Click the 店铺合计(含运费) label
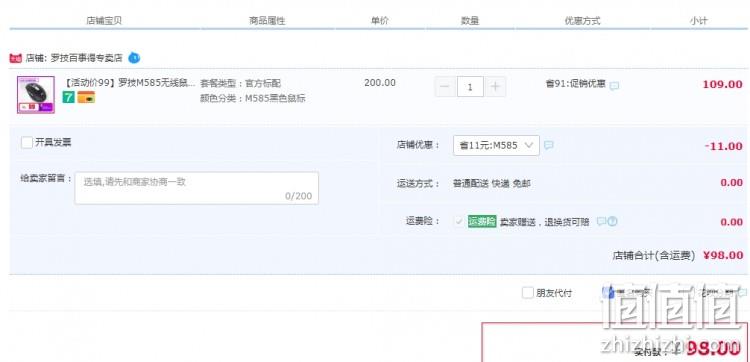750x362 pixels. pyautogui.click(x=653, y=255)
